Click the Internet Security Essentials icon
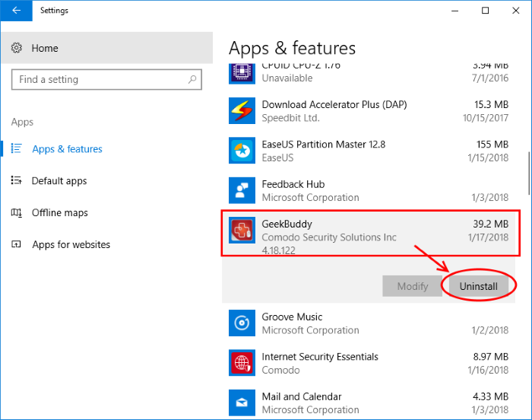The width and height of the screenshot is (532, 420). click(242, 363)
